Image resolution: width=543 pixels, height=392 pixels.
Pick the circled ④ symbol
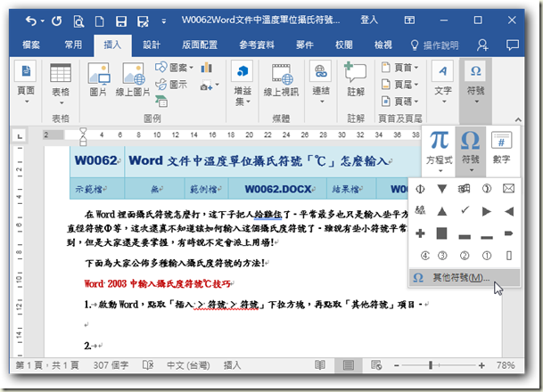point(425,256)
